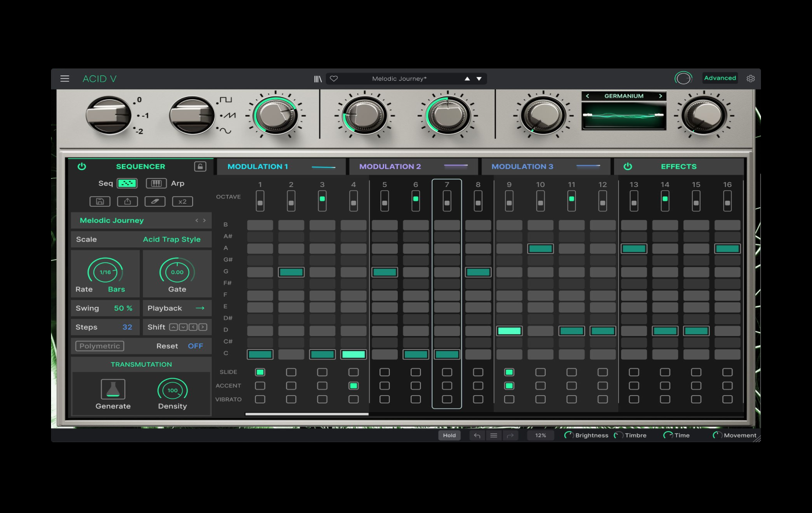Toggle Slide for step 9
This screenshot has width=812, height=513.
coord(509,372)
